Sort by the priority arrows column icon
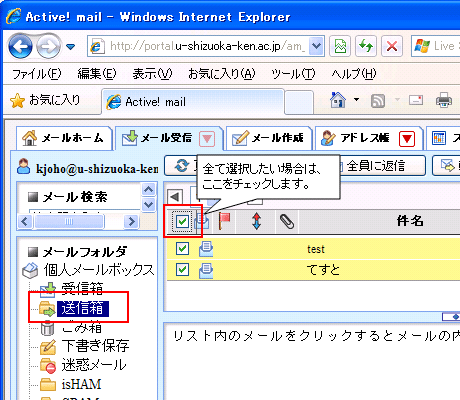The height and width of the screenshot is (400, 460). click(256, 221)
